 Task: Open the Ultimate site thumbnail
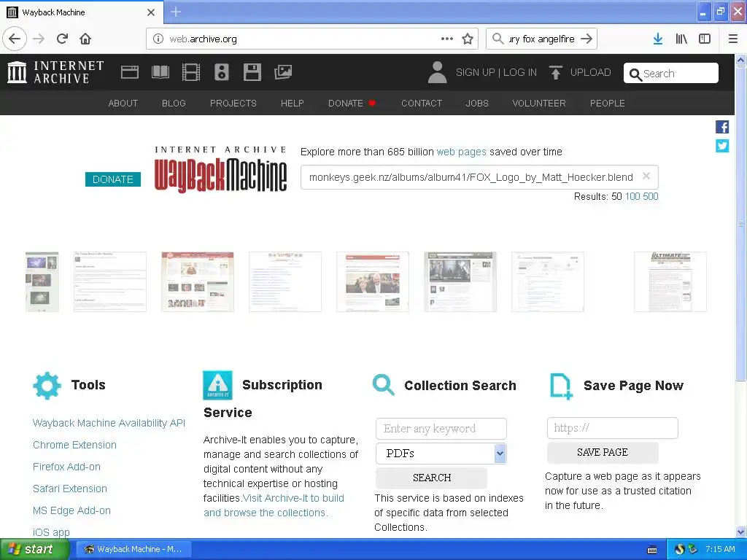click(670, 282)
